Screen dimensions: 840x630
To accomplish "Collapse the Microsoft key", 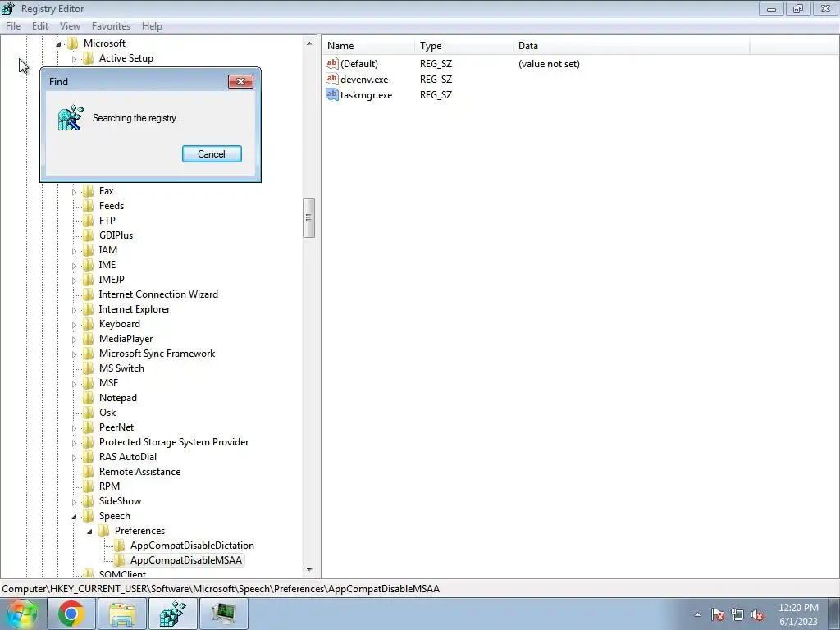I will point(58,44).
